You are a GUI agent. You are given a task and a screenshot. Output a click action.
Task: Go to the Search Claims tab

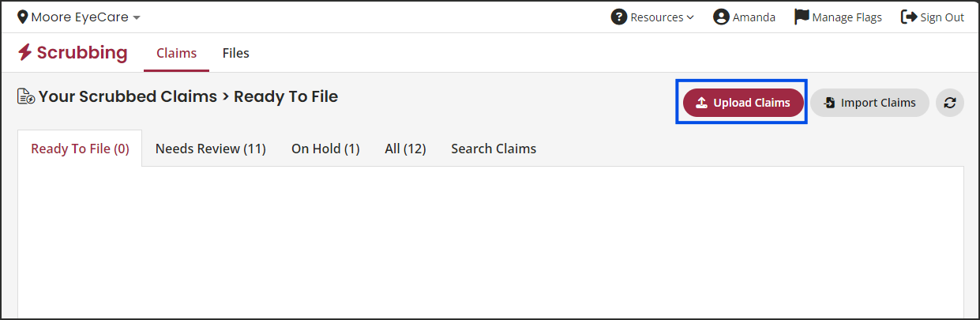[494, 149]
